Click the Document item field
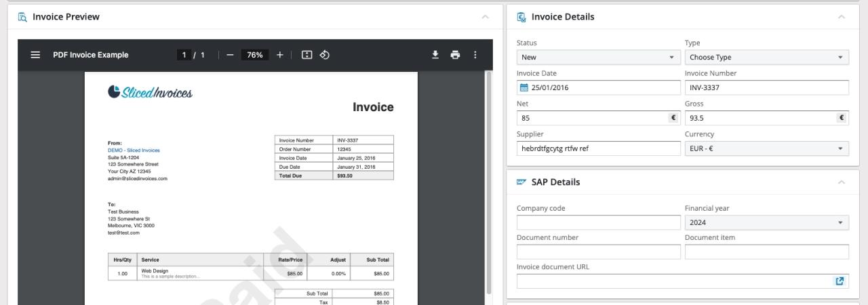The width and height of the screenshot is (868, 305). point(767,251)
